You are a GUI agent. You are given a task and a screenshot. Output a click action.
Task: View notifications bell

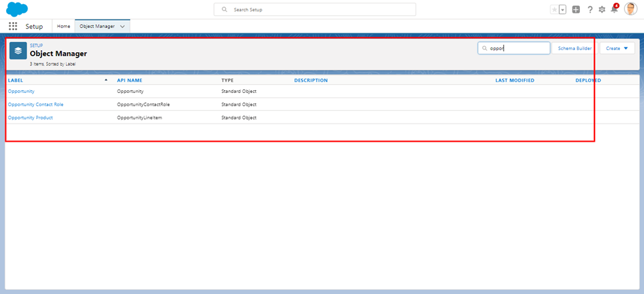[614, 9]
